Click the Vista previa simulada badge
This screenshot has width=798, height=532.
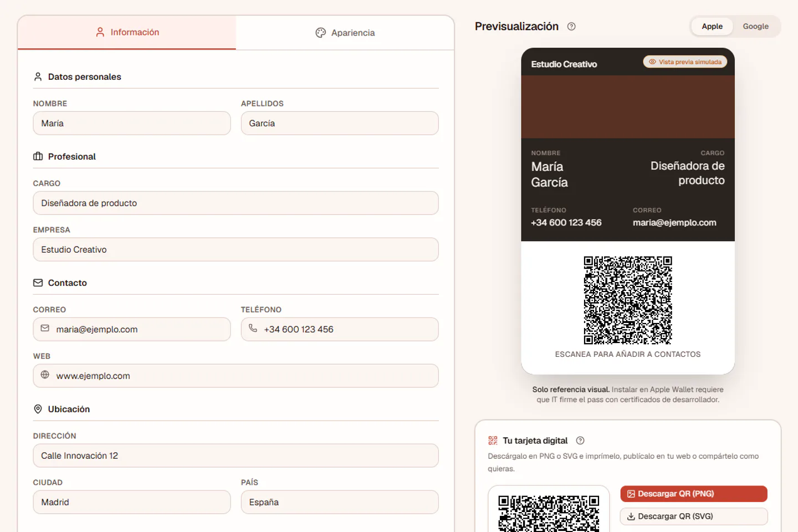685,62
